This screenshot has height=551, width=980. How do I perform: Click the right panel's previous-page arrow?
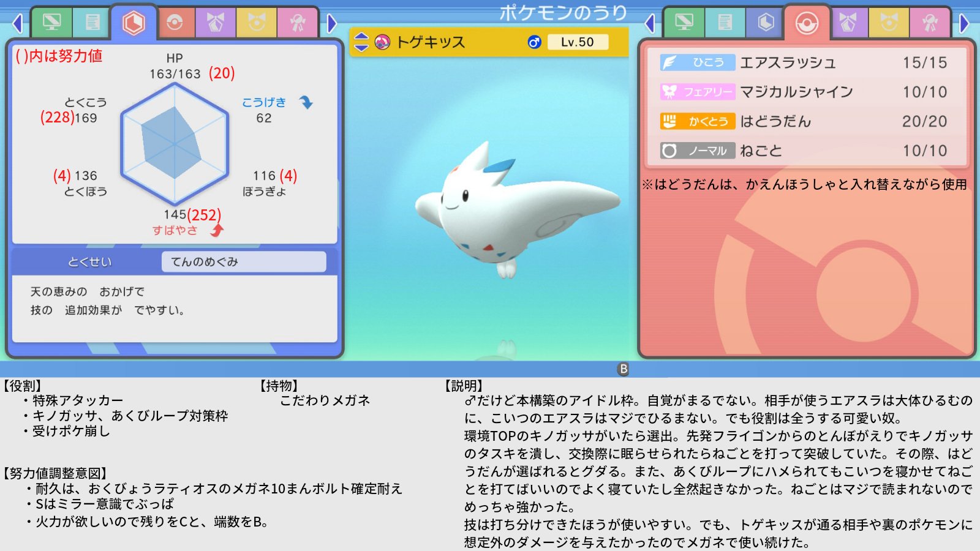[x=650, y=24]
